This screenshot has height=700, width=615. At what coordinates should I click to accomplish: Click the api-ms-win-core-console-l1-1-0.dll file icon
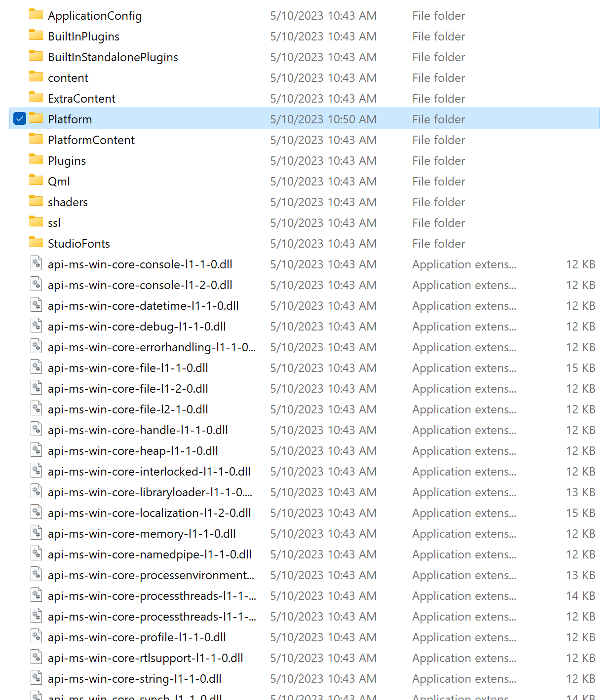tap(36, 264)
